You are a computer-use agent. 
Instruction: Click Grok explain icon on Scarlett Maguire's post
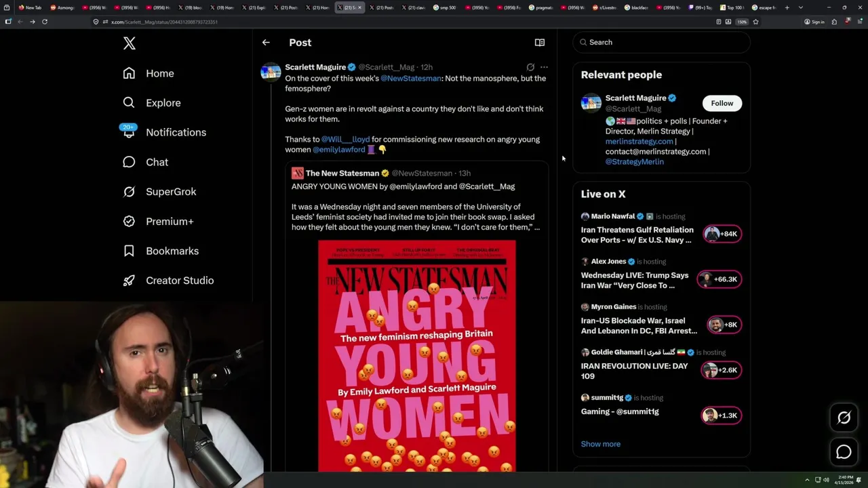530,67
